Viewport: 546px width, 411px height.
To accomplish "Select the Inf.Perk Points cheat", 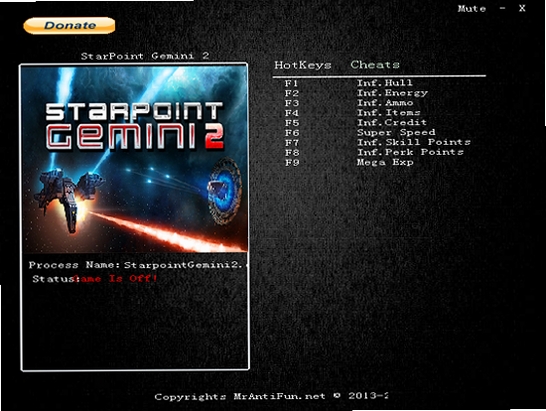I will coord(410,152).
